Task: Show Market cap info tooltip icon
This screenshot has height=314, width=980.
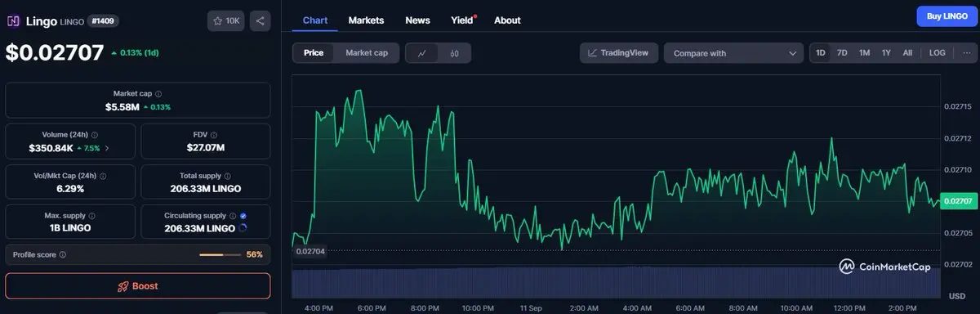Action: 158,94
